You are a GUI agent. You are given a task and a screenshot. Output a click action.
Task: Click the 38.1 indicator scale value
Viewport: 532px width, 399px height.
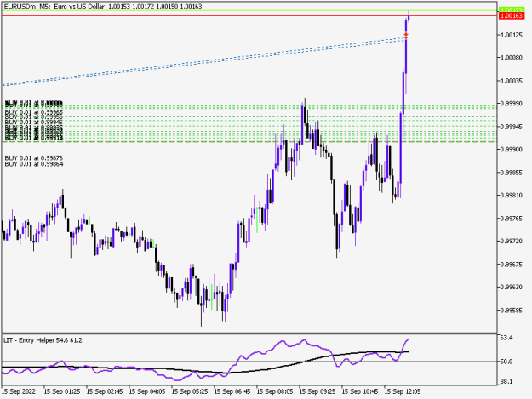pos(506,382)
